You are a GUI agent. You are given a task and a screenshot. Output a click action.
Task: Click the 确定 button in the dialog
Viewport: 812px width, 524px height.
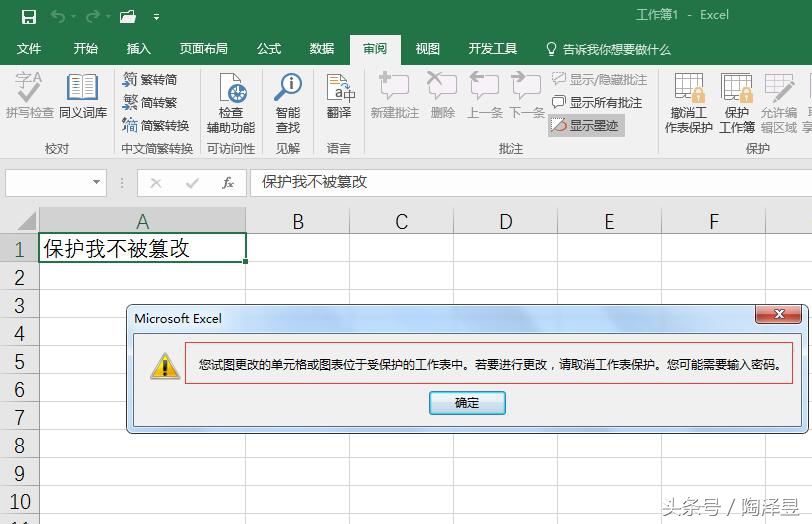(x=467, y=403)
